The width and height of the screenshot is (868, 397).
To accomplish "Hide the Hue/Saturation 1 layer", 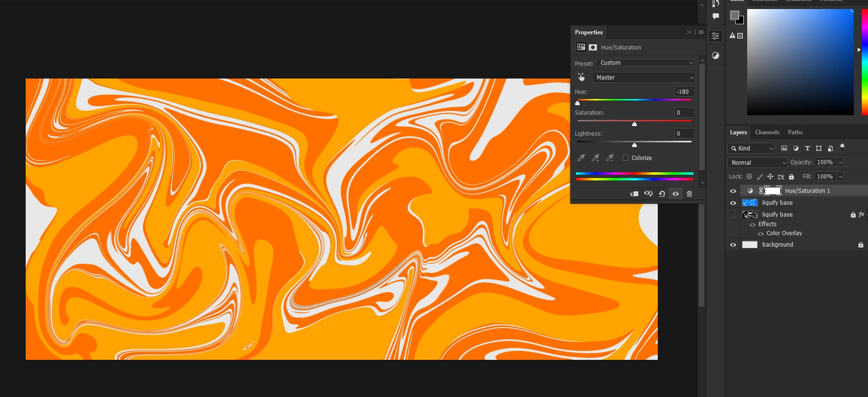I will (x=733, y=191).
